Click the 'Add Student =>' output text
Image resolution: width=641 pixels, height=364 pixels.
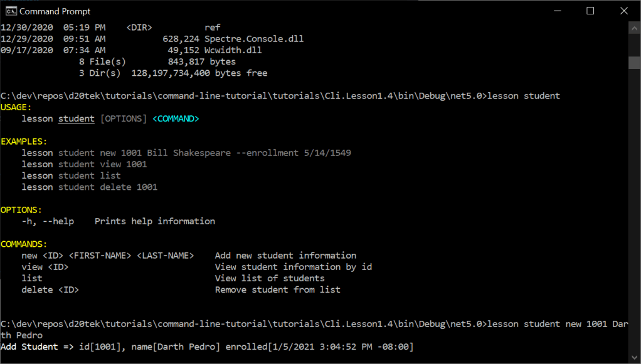point(37,346)
